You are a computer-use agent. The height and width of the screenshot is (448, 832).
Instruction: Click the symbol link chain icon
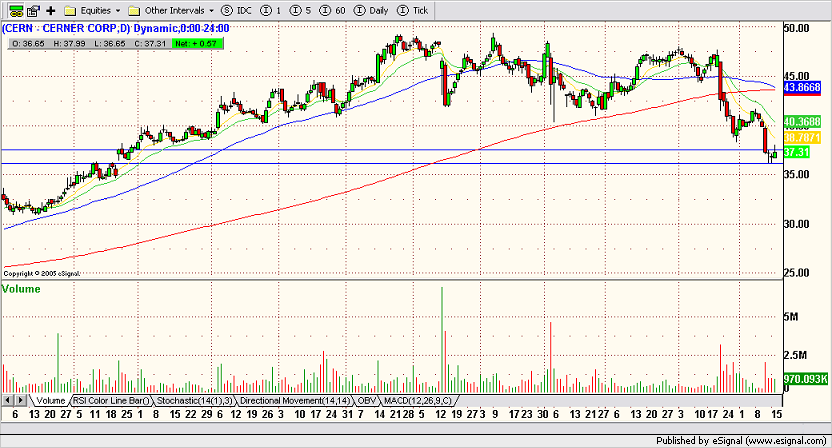pos(16,10)
